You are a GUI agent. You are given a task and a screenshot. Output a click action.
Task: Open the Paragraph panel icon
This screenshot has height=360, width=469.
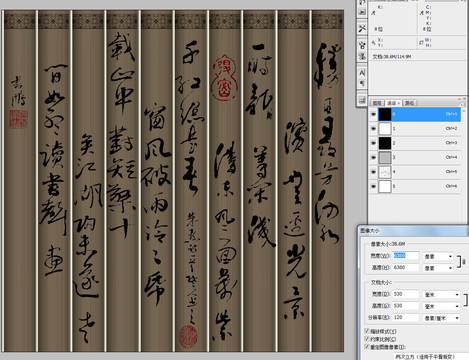tap(362, 83)
